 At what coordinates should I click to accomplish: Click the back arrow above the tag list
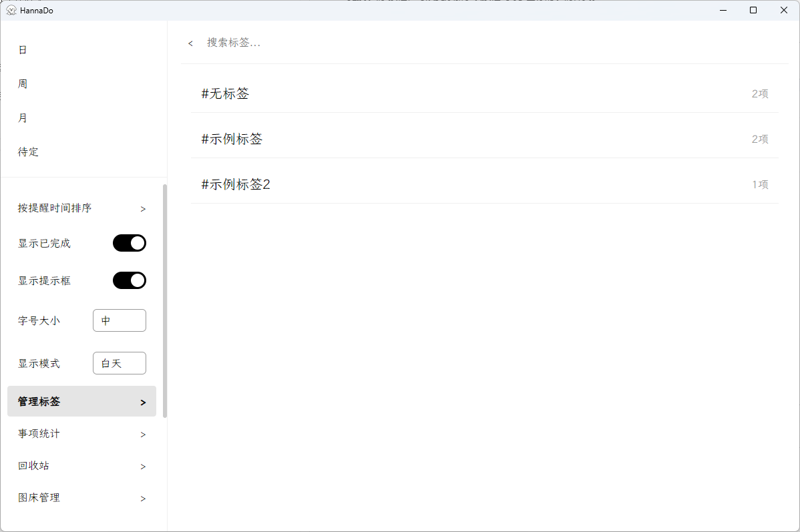pyautogui.click(x=190, y=43)
